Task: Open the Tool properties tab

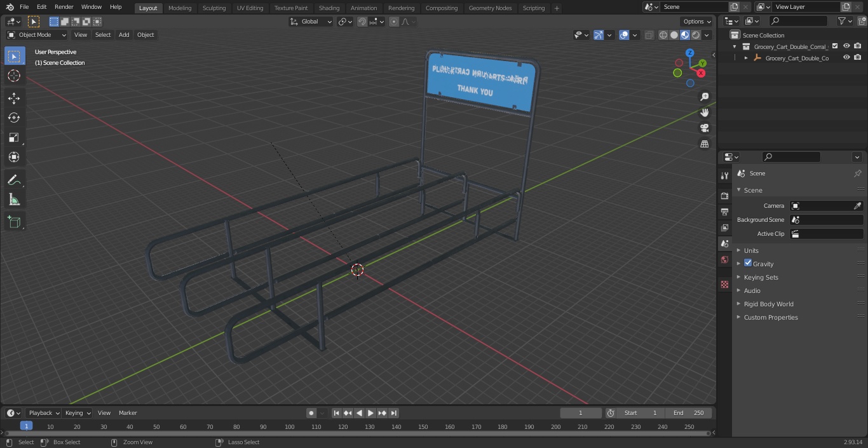Action: pos(724,175)
